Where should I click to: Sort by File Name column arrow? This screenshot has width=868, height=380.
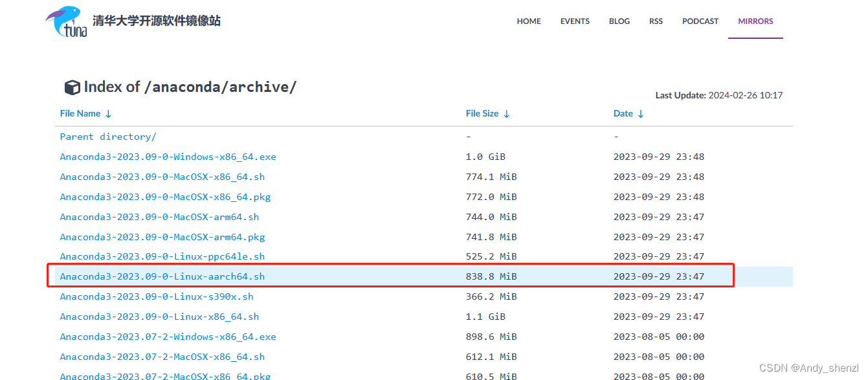coord(108,114)
